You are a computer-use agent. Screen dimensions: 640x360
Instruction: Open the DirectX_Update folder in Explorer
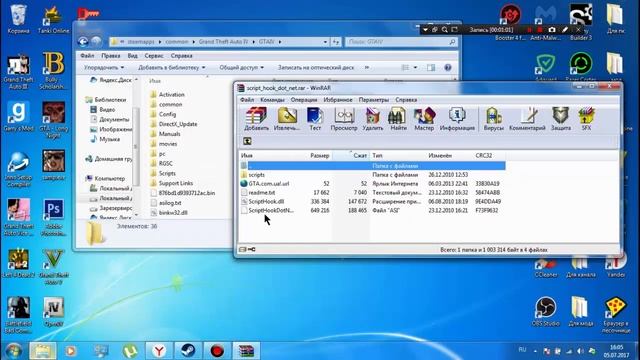(178, 124)
